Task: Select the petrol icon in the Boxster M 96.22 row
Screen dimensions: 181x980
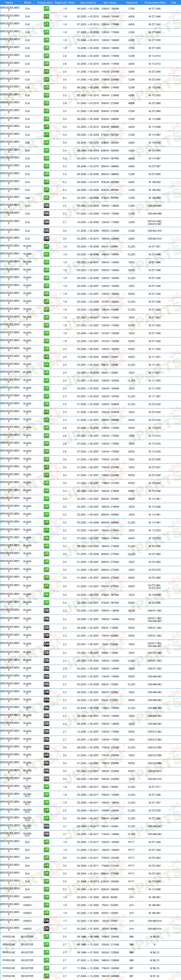Action: [46, 952]
